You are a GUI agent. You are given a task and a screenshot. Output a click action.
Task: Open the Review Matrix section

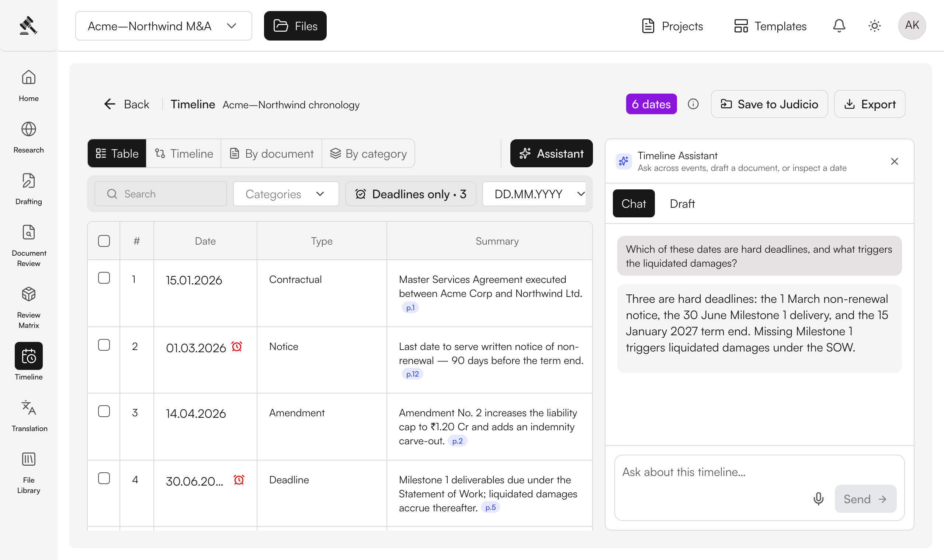coord(29,308)
